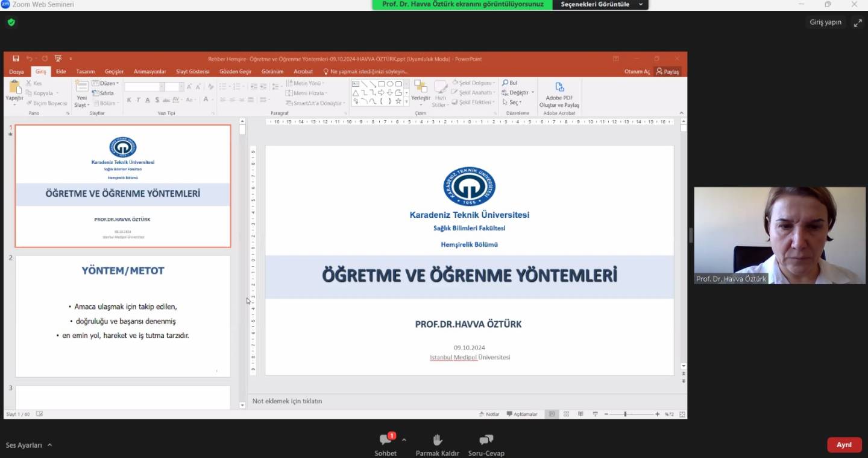Screen dimensions: 868x458
Task: Switch to the Animasyonlar ribbon tab
Action: pos(149,72)
